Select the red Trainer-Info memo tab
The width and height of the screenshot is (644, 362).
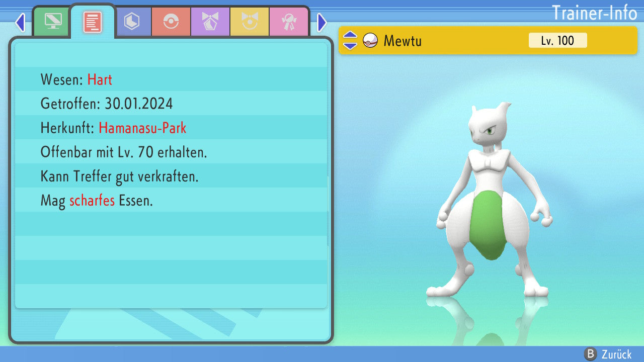tap(93, 22)
